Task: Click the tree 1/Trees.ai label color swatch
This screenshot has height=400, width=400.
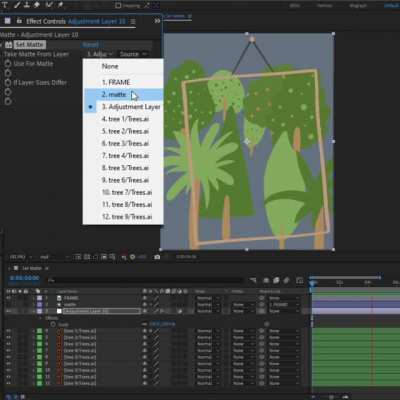Action: pos(39,331)
